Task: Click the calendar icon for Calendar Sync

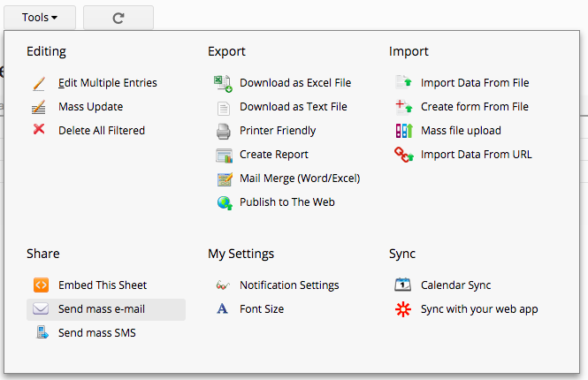Action: [x=402, y=285]
